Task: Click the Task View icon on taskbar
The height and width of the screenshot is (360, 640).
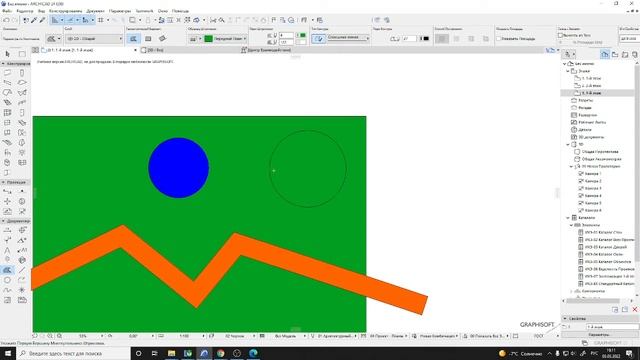Action: pos(155,353)
